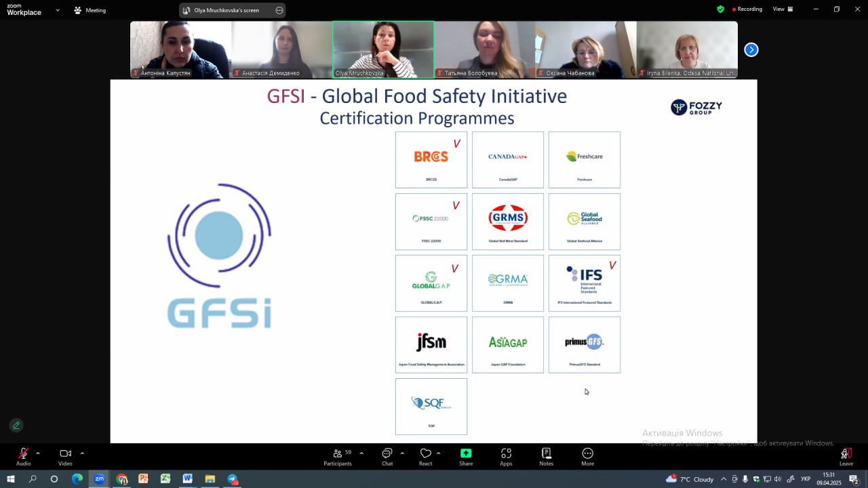Open the Meeting tab
The height and width of the screenshot is (488, 868).
(x=90, y=10)
